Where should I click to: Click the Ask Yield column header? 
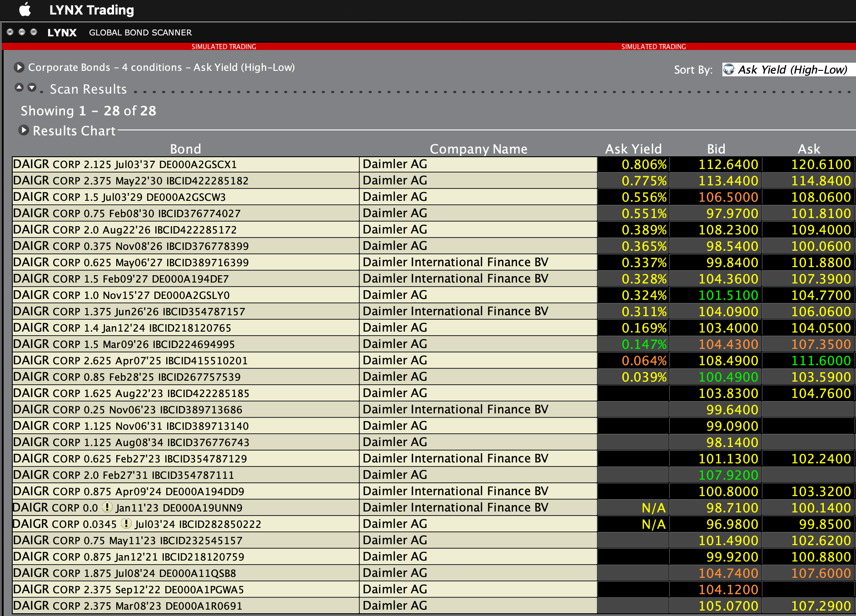click(633, 149)
